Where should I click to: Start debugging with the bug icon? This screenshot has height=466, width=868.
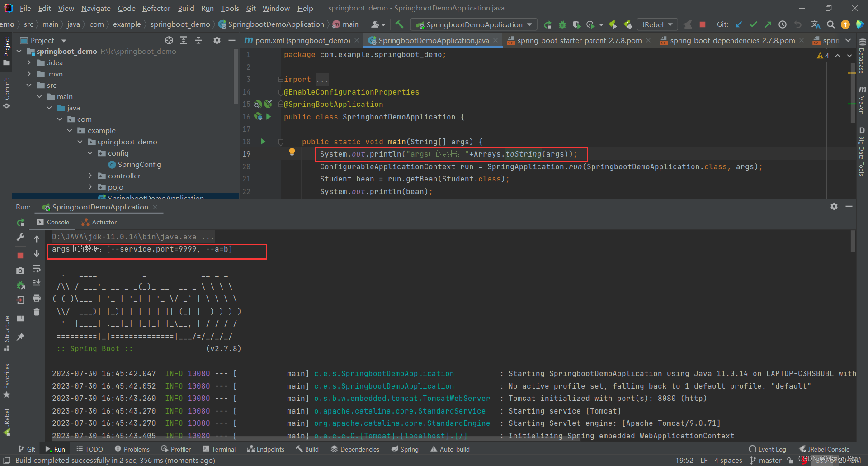(x=562, y=24)
